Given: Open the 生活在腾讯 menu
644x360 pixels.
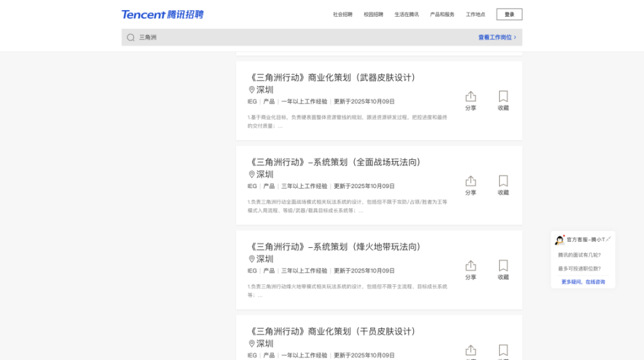Looking at the screenshot, I should 407,14.
